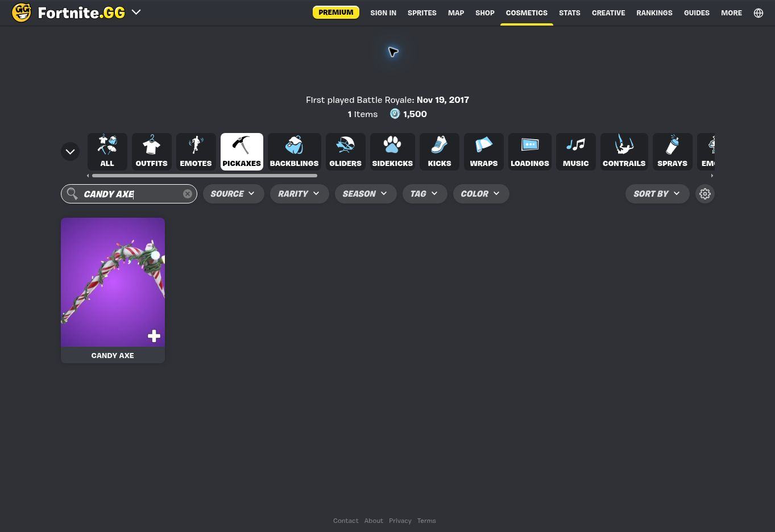Image resolution: width=775 pixels, height=532 pixels.
Task: Click the Fortnite.GG smiley logo
Action: 22,13
